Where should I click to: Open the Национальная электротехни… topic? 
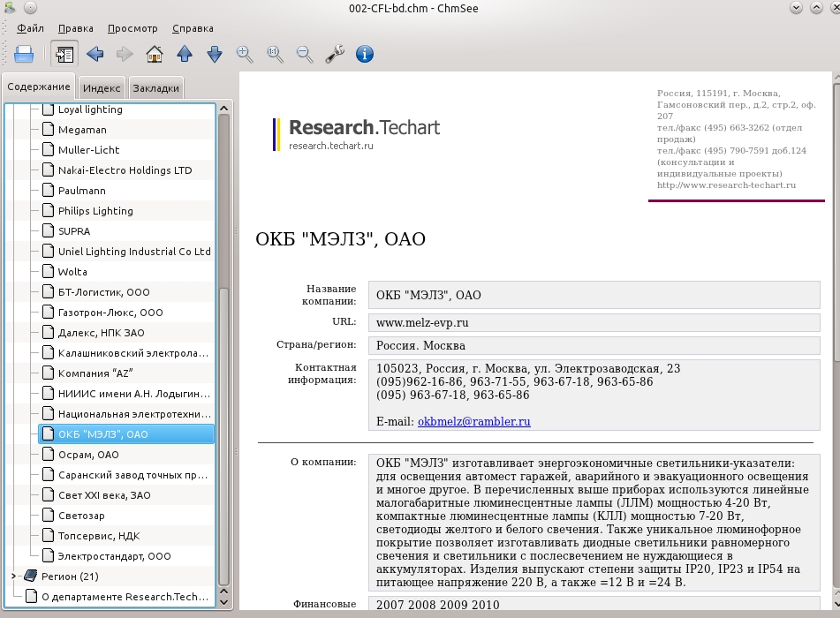(134, 414)
